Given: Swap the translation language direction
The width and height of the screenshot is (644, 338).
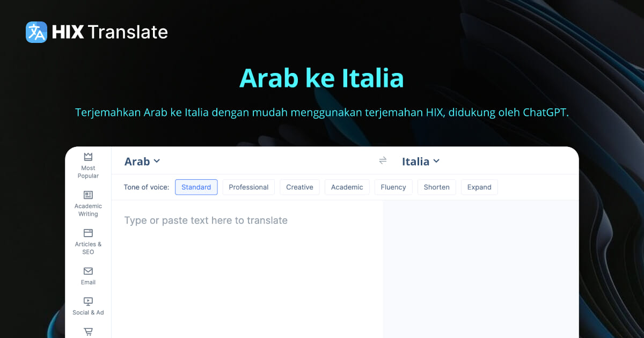Looking at the screenshot, I should click(383, 160).
